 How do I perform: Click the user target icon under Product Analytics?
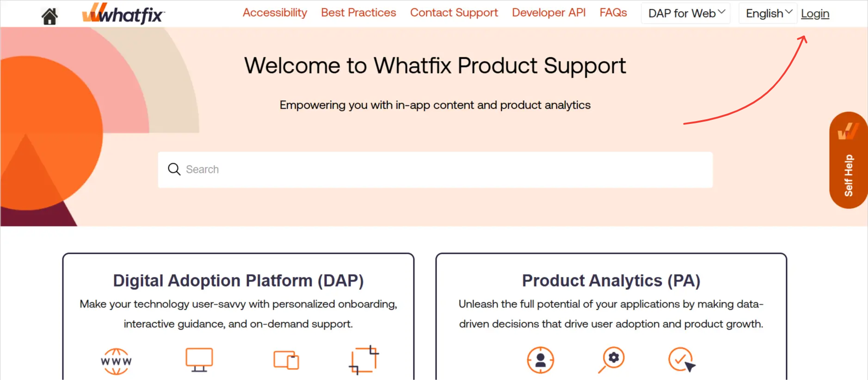click(540, 360)
